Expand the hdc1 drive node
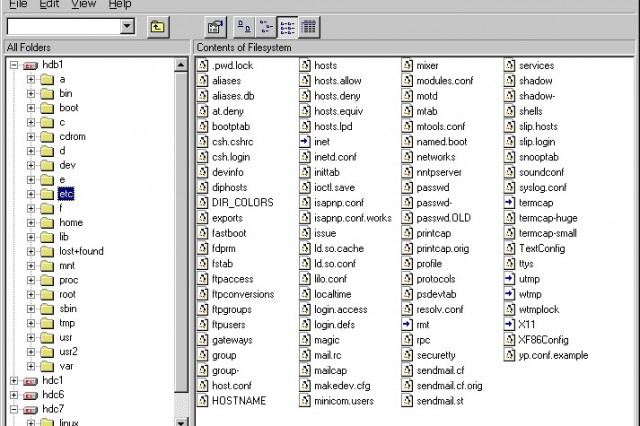Screen dimensions: 640x426 coord(13,381)
